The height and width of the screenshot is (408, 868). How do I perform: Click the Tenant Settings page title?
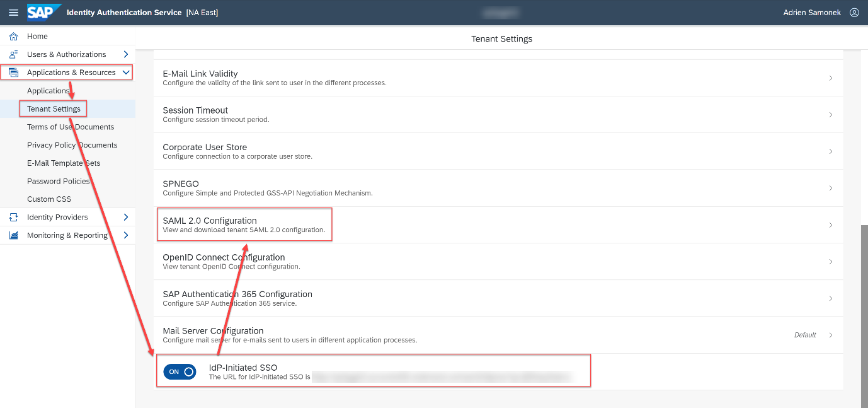(502, 39)
